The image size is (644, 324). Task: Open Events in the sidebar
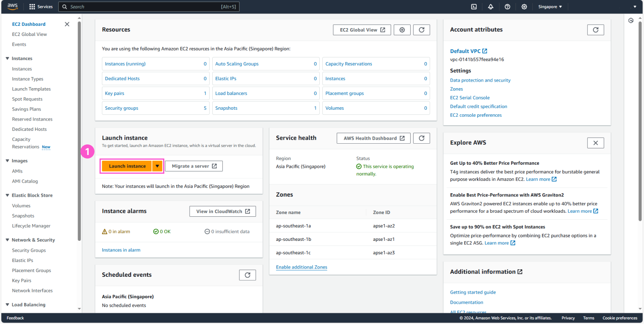[19, 45]
